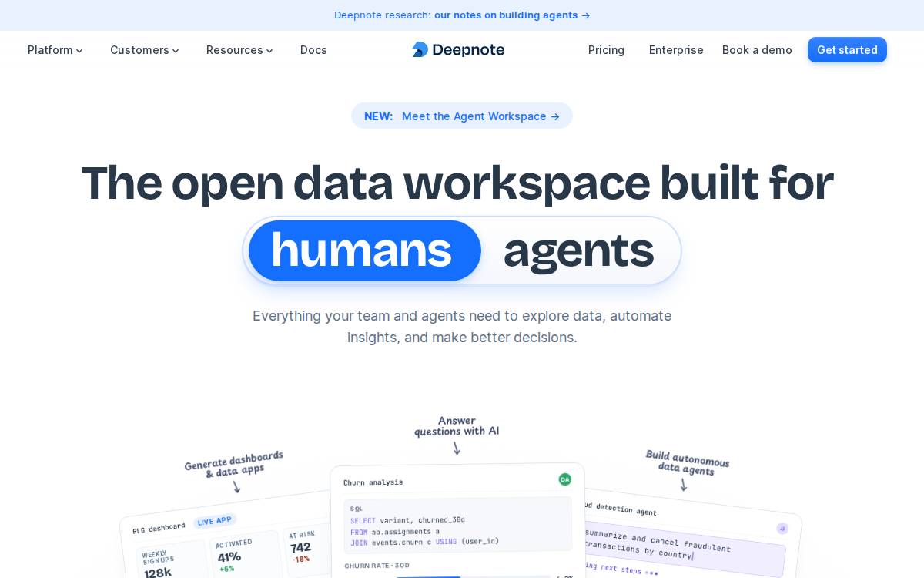
Task: Switch the hero toggle to agents
Action: [578, 250]
